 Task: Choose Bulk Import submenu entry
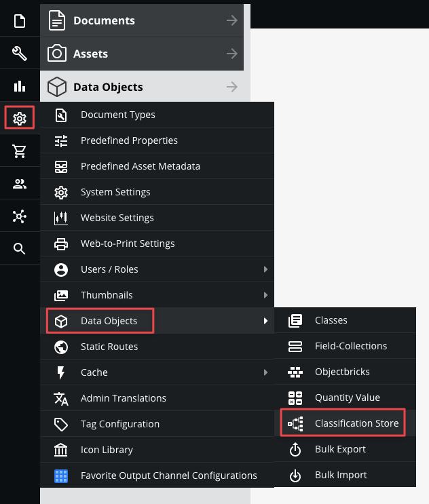345,474
